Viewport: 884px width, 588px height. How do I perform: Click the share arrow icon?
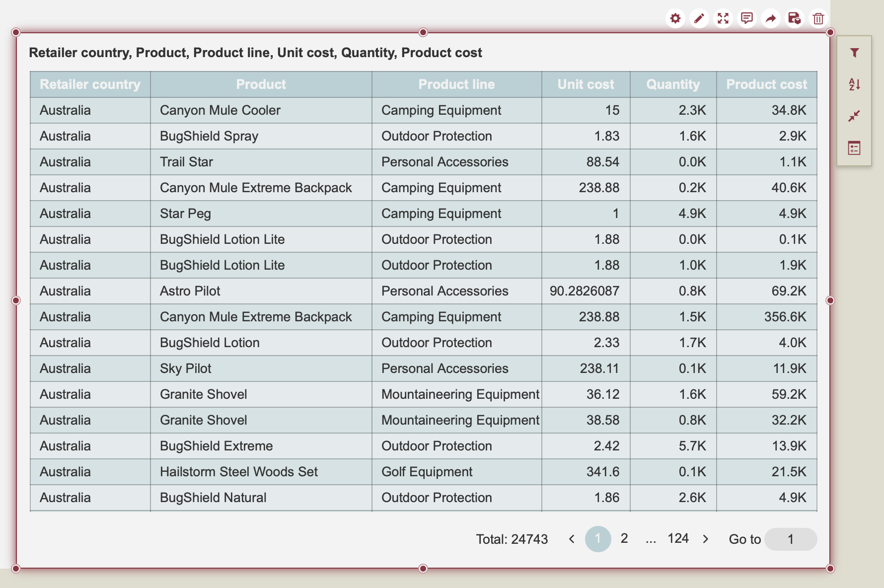click(x=770, y=19)
